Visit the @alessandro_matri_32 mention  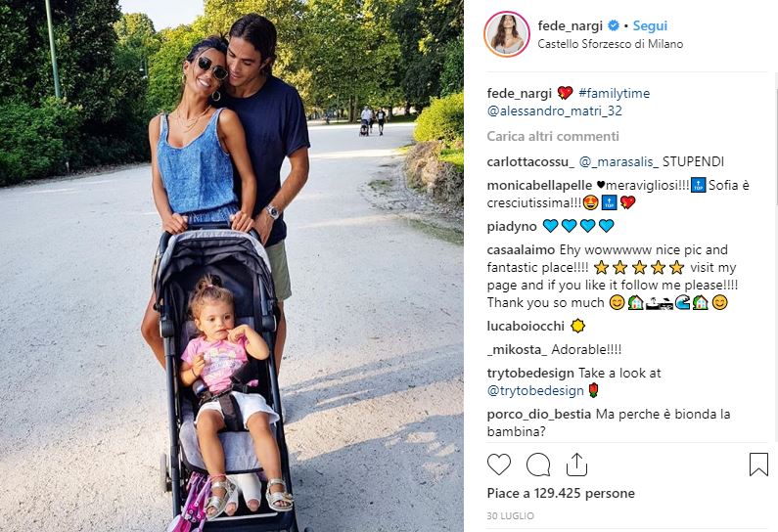click(554, 111)
